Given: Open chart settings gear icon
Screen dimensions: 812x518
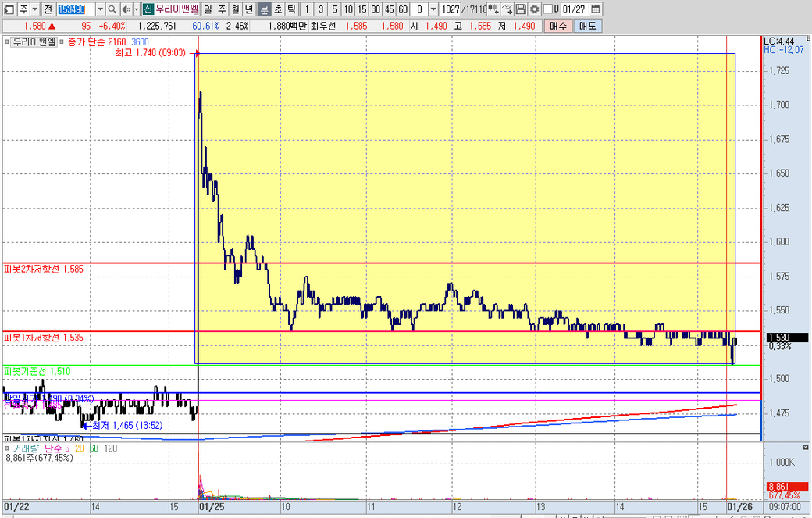Looking at the screenshot, I should click(534, 9).
